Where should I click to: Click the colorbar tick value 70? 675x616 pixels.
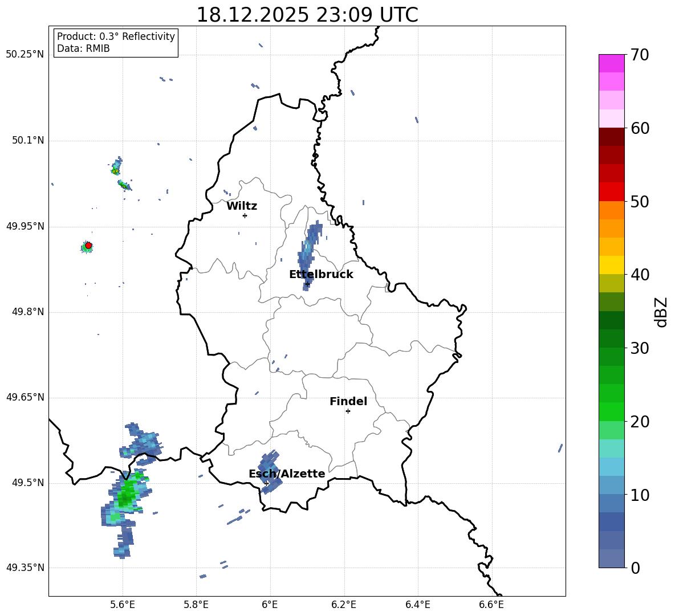(640, 55)
